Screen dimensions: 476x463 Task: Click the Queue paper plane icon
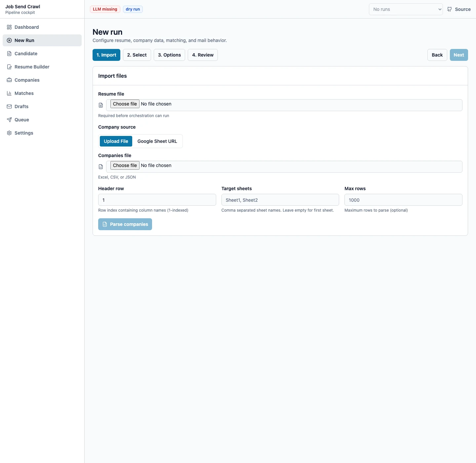[9, 120]
